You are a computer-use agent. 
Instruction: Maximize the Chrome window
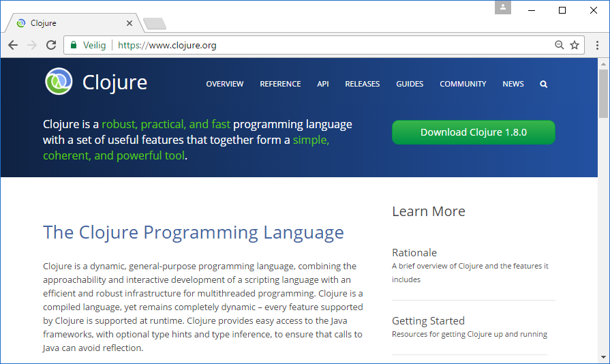point(562,10)
